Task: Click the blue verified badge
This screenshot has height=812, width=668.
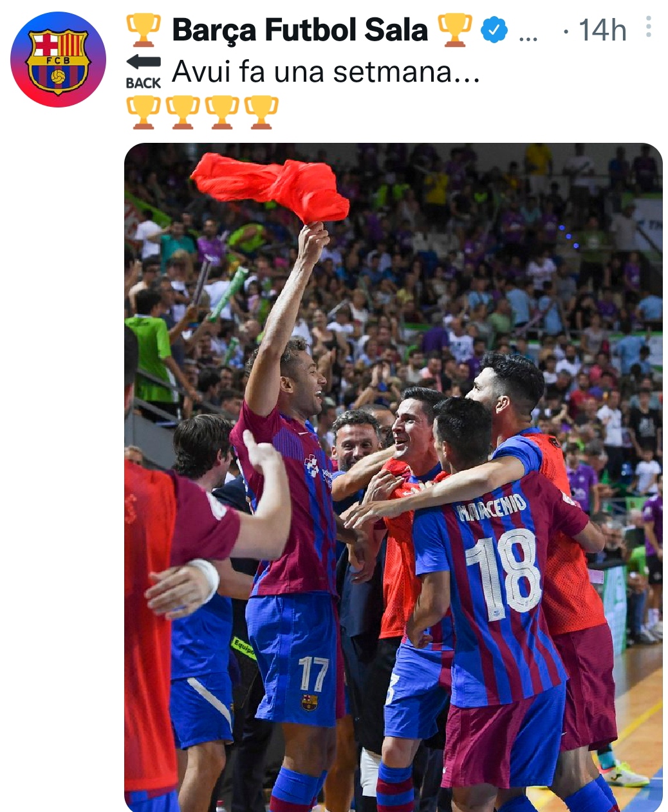Action: click(494, 30)
